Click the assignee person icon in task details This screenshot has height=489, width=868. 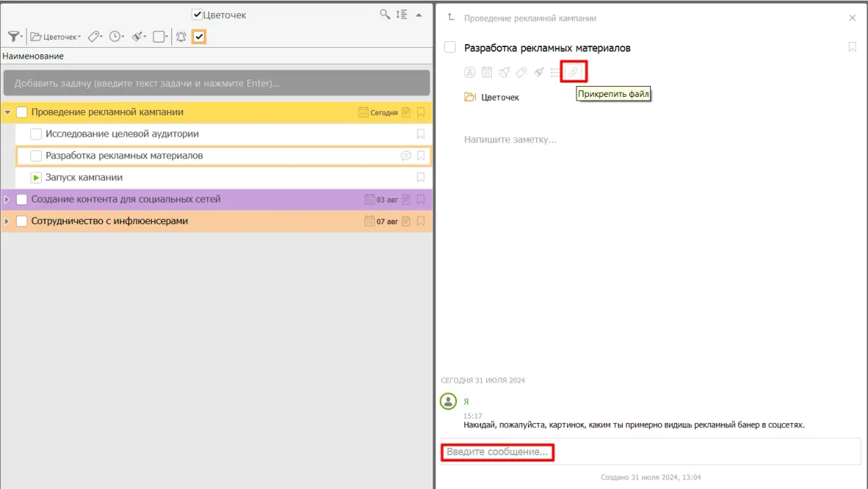click(x=469, y=72)
